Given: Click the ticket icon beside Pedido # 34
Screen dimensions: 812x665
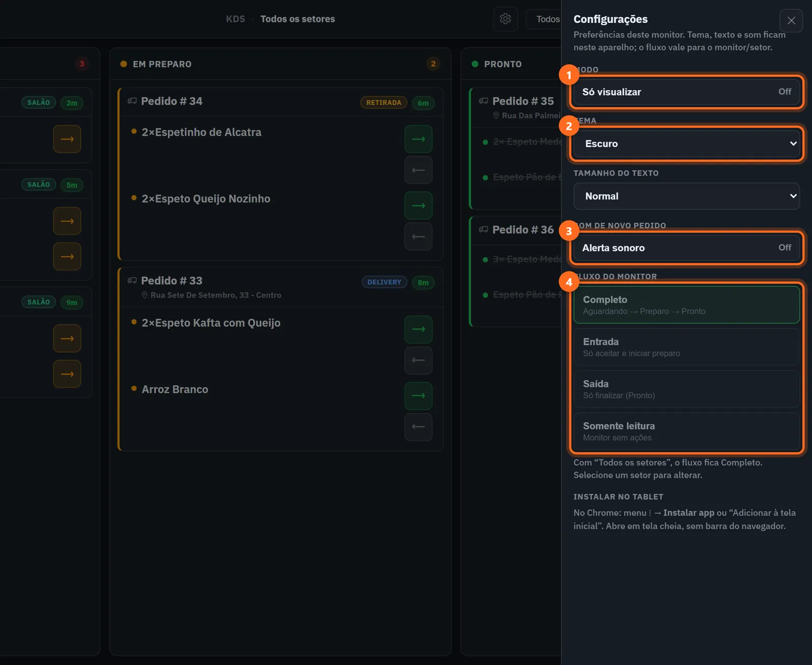Looking at the screenshot, I should (132, 101).
